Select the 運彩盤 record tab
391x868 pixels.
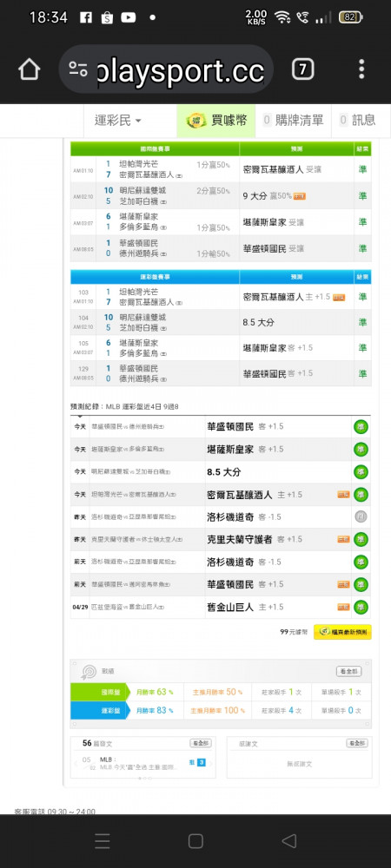click(98, 710)
